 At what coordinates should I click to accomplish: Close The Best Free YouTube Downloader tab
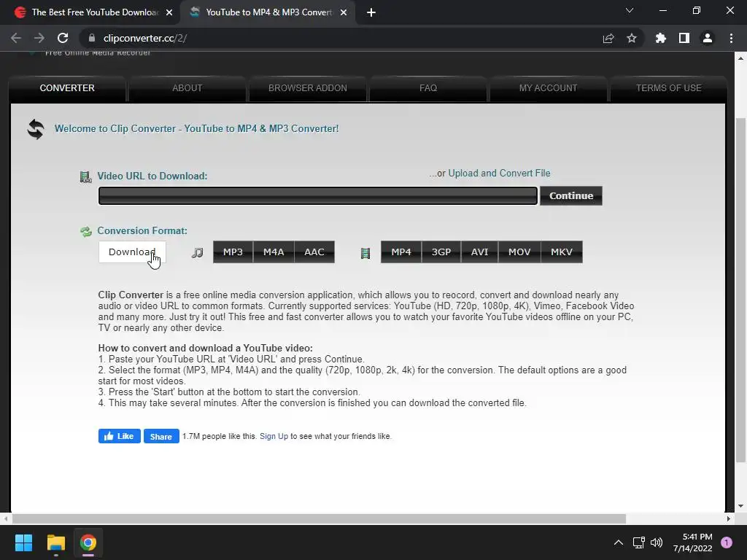click(x=169, y=12)
